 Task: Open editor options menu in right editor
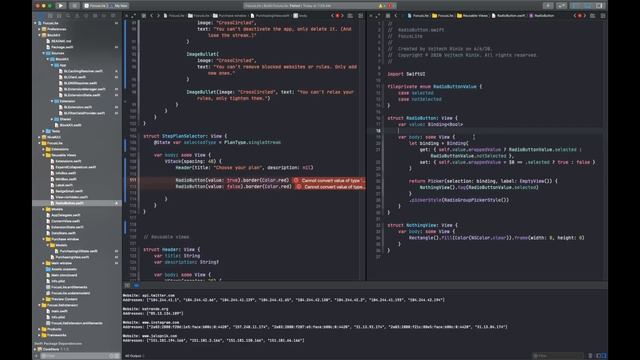point(593,16)
